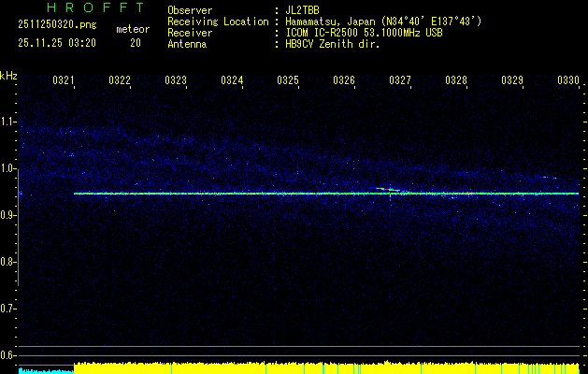Select the 0330 time marker
The height and width of the screenshot is (374, 588).
pos(568,81)
